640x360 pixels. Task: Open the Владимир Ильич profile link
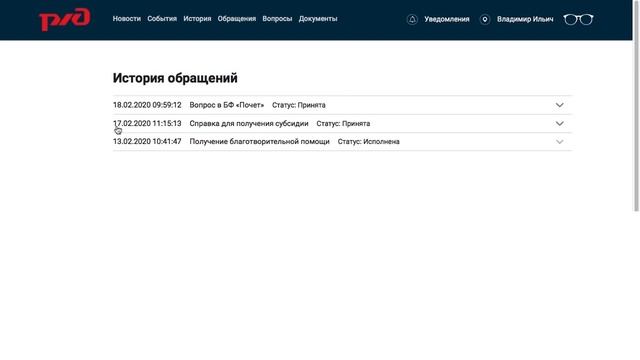[525, 19]
